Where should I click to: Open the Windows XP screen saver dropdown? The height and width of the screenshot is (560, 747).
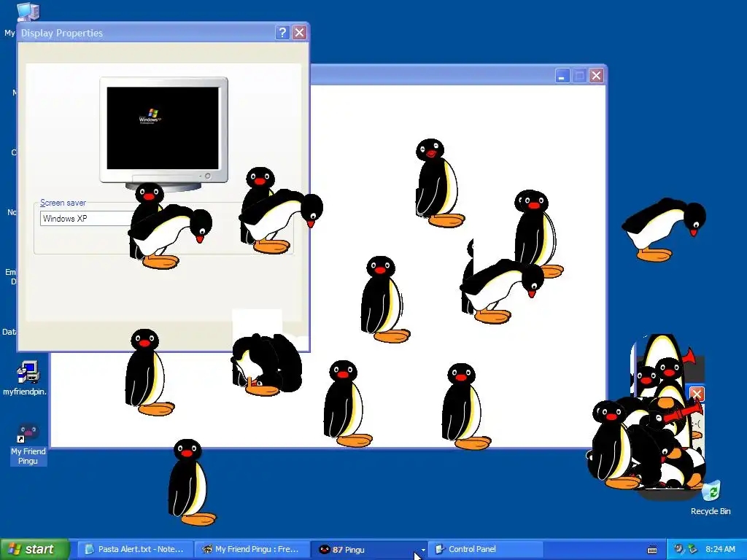pos(85,219)
